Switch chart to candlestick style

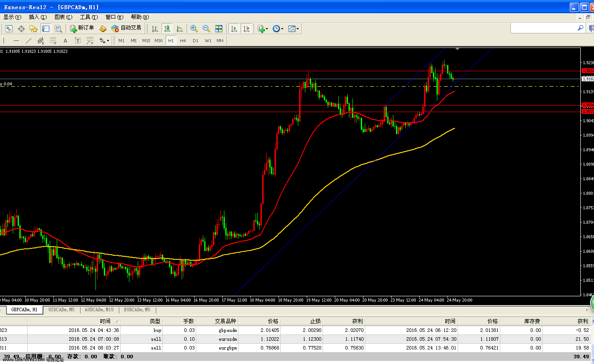point(167,29)
